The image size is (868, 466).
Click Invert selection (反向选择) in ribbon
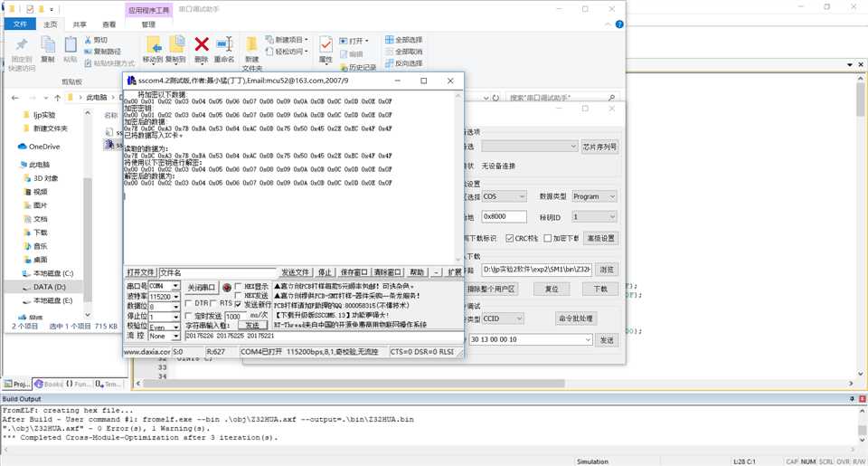(x=403, y=63)
